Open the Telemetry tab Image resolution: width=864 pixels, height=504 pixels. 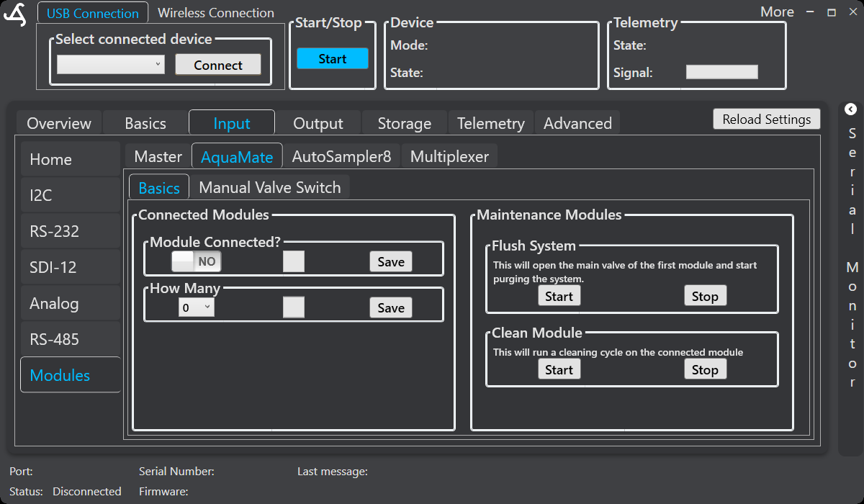tap(491, 123)
